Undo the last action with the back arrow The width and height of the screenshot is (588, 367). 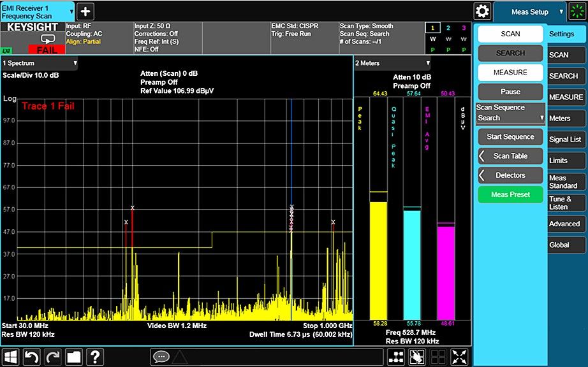[31, 357]
